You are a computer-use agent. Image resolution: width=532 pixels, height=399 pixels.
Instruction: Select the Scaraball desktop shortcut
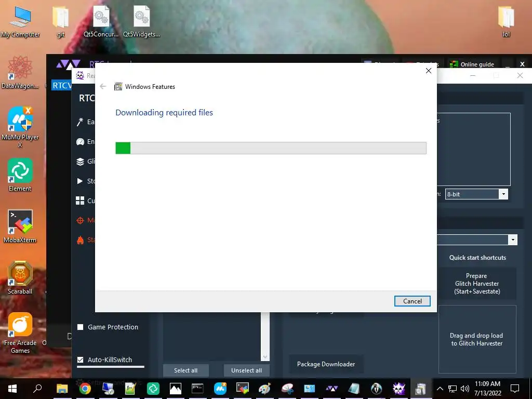[20, 277]
